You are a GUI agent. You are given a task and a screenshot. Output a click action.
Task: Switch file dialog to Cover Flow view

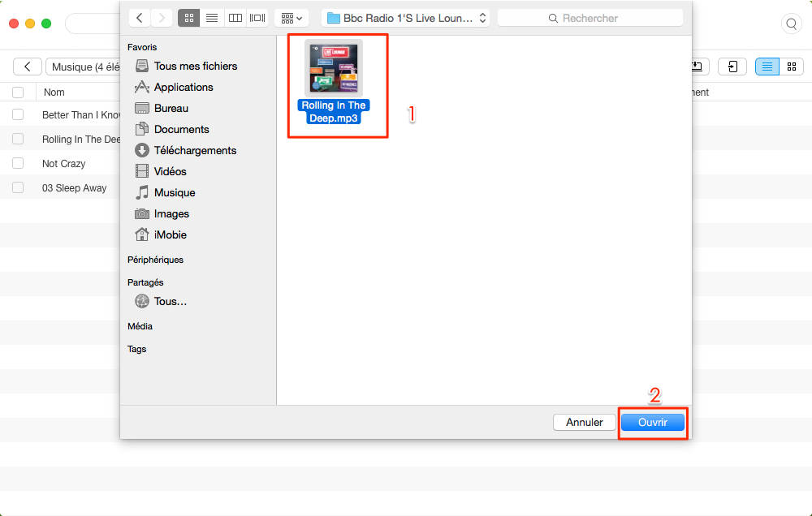click(x=257, y=18)
